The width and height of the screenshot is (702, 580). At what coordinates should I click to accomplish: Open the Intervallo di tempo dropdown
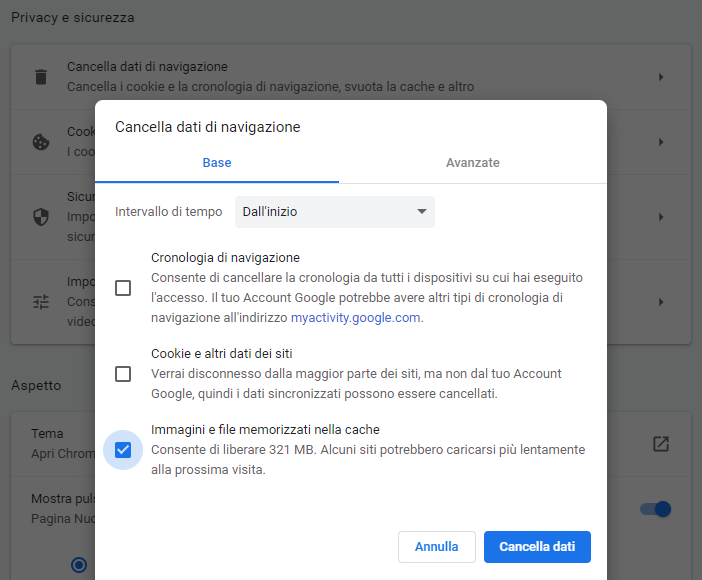[x=334, y=212]
